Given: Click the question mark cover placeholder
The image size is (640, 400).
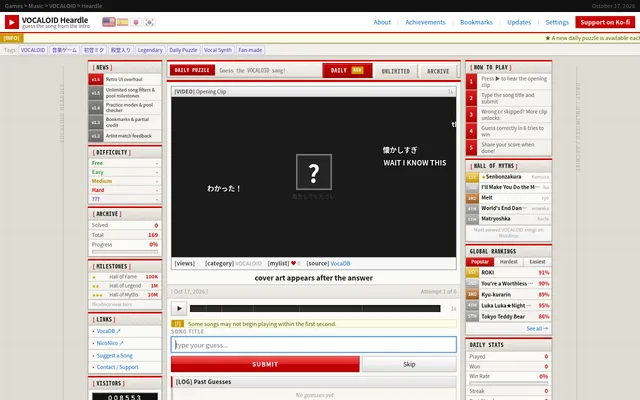Looking at the screenshot, I should click(x=313, y=172).
